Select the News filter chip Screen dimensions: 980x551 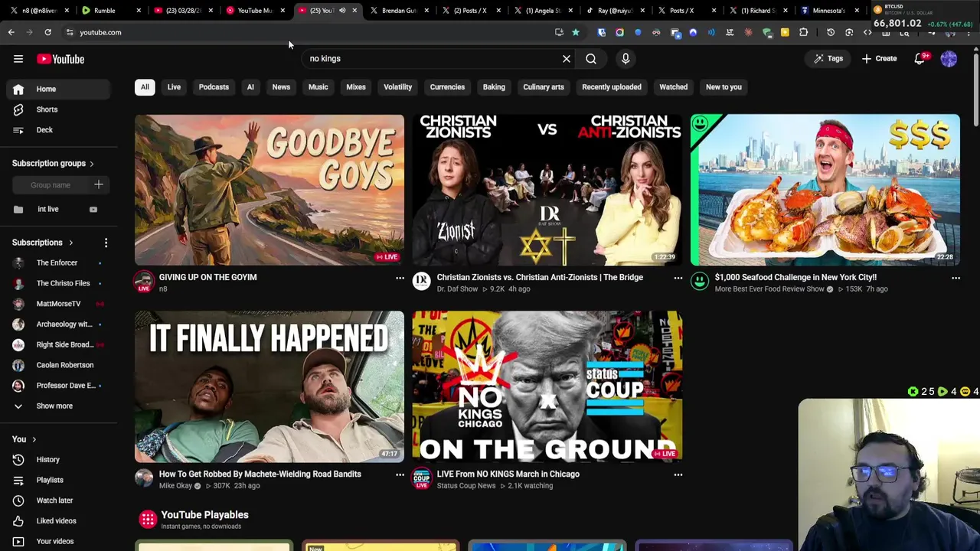coord(281,87)
